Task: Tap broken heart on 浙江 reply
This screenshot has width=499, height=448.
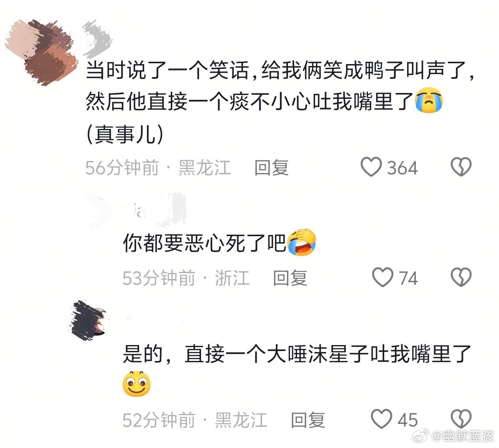Action: [x=461, y=277]
